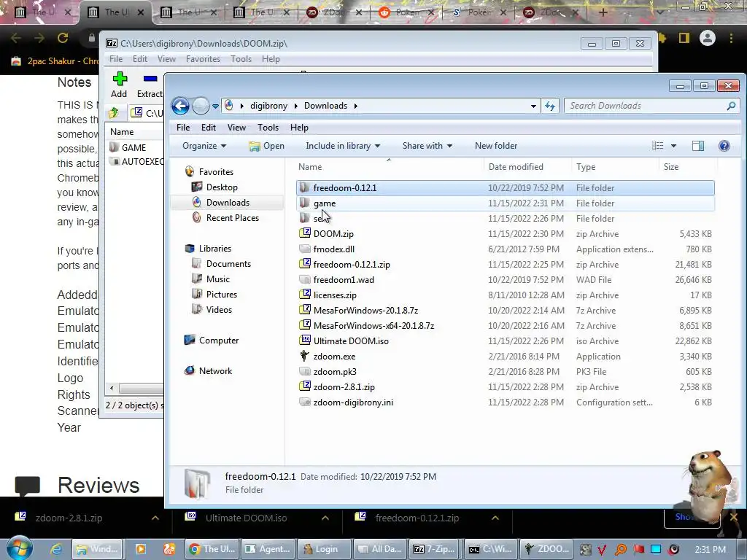The height and width of the screenshot is (560, 747).
Task: Select freedoom-0.12.1.zip archive icon
Action: pyautogui.click(x=304, y=264)
